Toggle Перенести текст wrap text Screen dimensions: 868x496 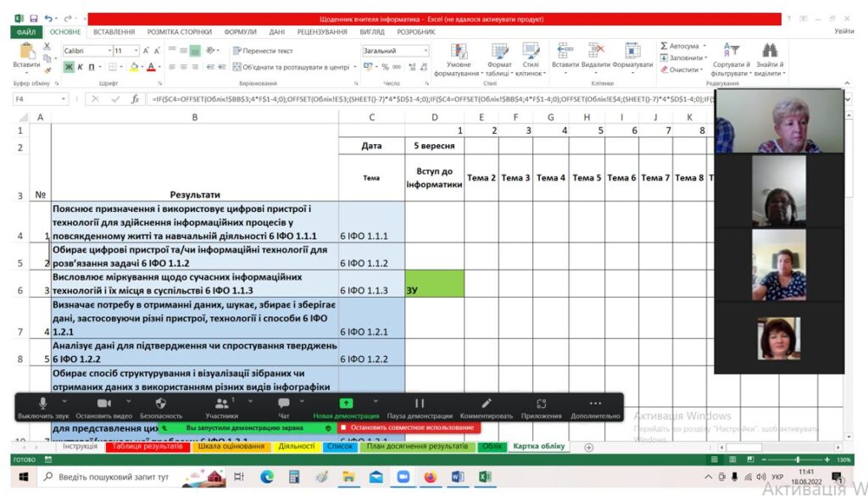click(263, 51)
